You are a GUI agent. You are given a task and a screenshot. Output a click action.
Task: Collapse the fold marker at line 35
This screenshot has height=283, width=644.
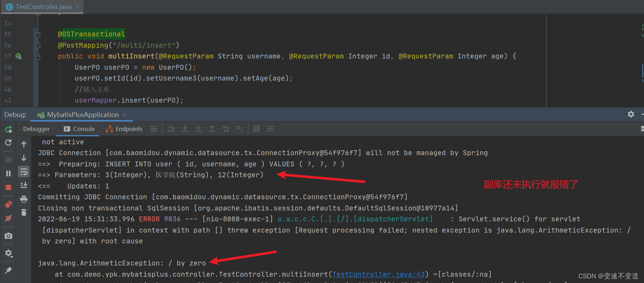(x=38, y=34)
